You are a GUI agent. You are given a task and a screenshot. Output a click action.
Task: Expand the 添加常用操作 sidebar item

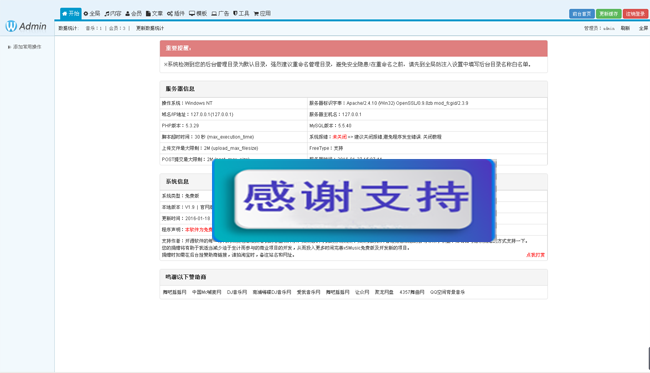click(x=25, y=47)
